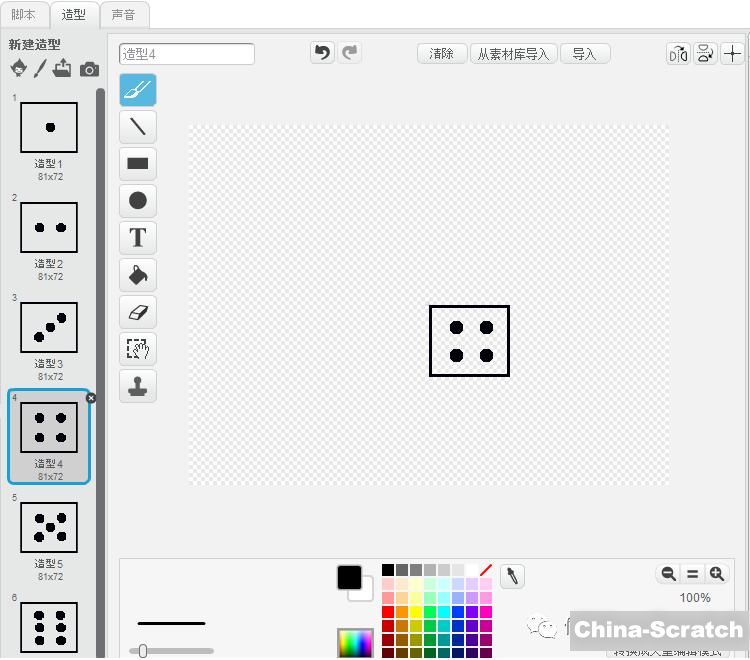Zoom in on the canvas

pos(717,574)
